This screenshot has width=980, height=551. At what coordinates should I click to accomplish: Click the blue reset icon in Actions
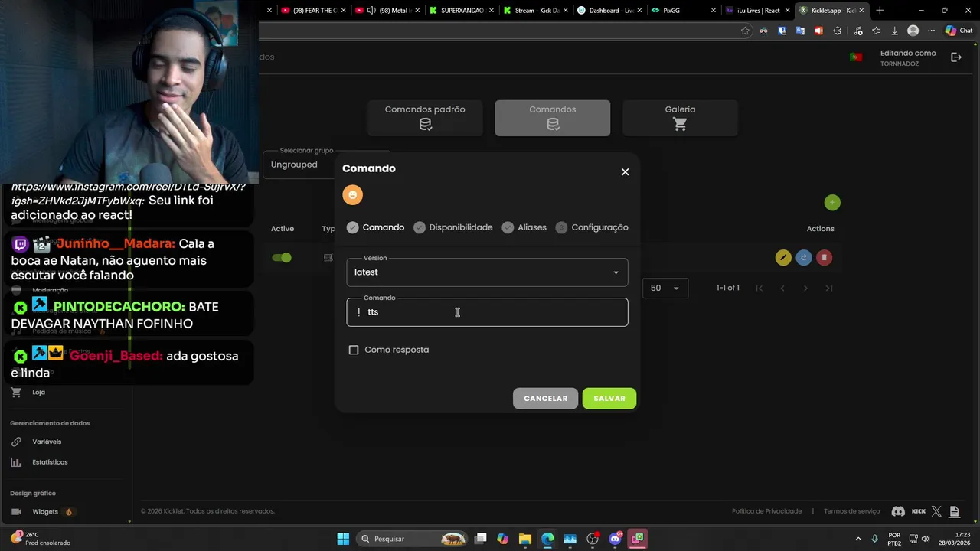803,258
